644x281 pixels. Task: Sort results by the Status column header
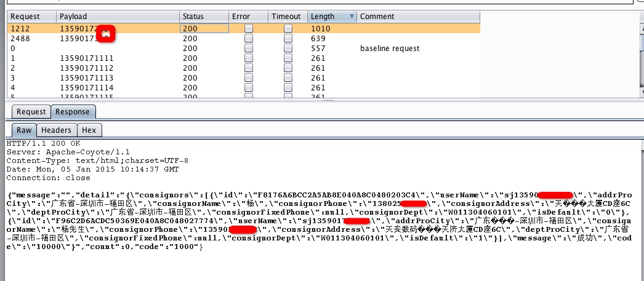(204, 17)
